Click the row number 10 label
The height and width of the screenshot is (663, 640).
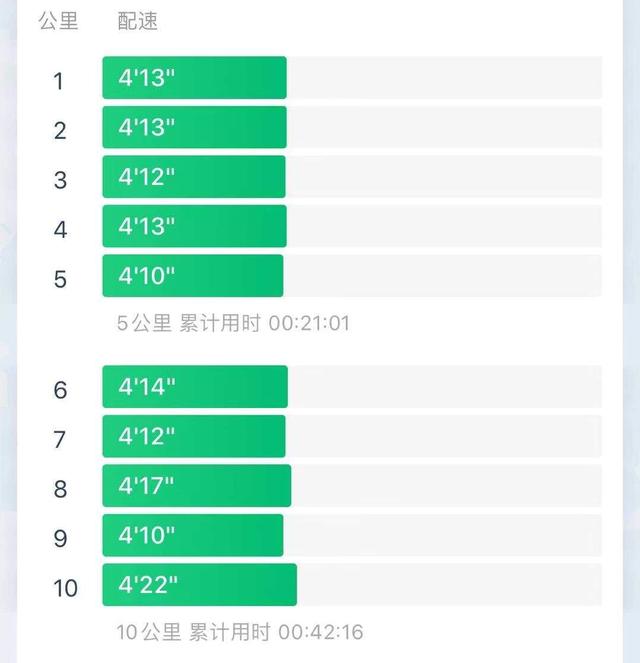tap(66, 588)
